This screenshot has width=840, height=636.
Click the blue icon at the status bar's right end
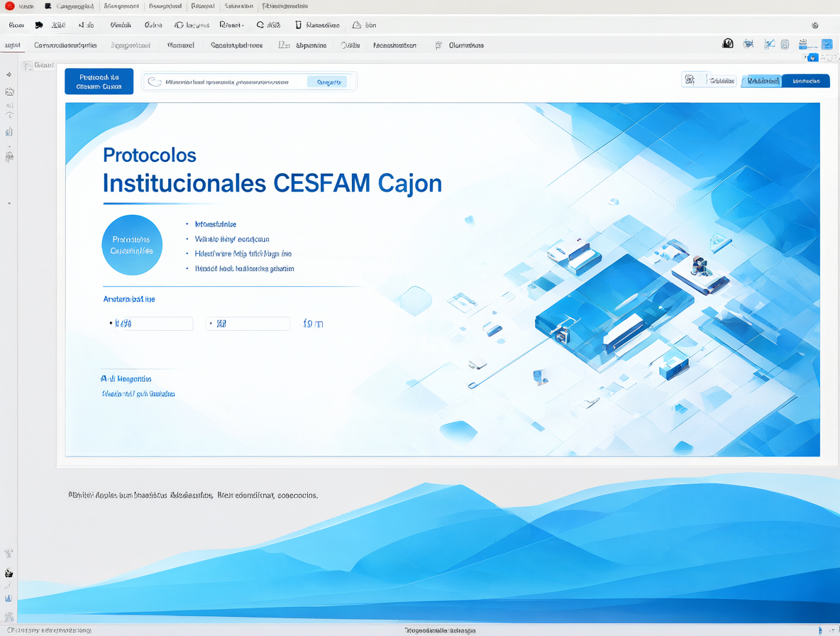(820, 630)
